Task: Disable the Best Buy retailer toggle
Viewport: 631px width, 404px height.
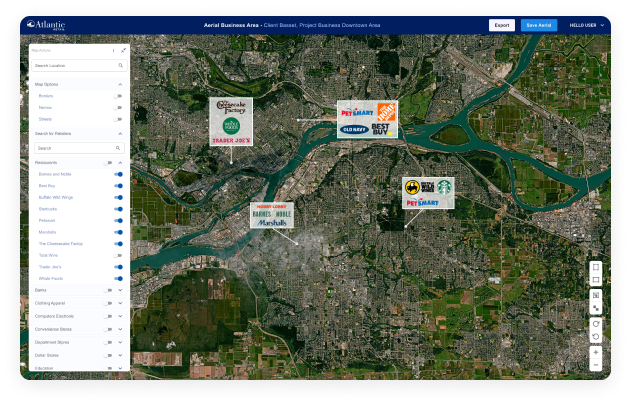Action: [x=118, y=186]
